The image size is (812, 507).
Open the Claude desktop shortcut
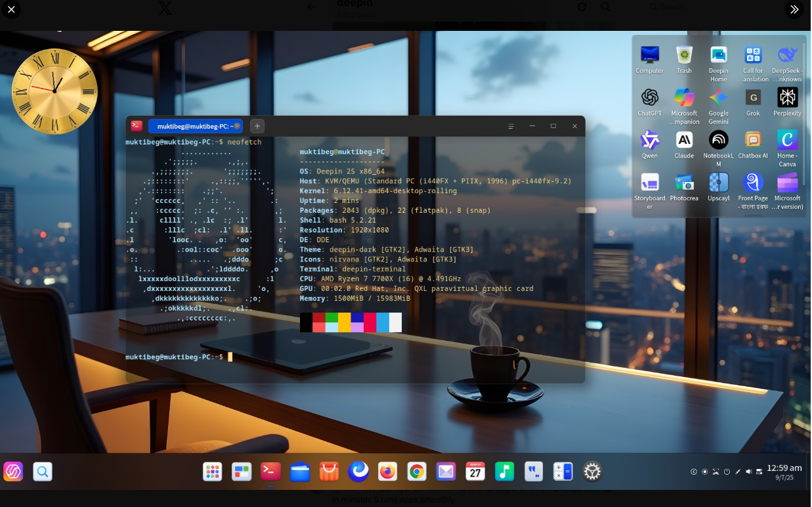[684, 144]
